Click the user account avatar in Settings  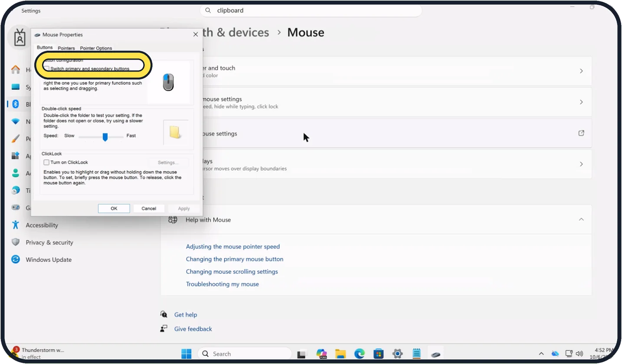click(20, 37)
